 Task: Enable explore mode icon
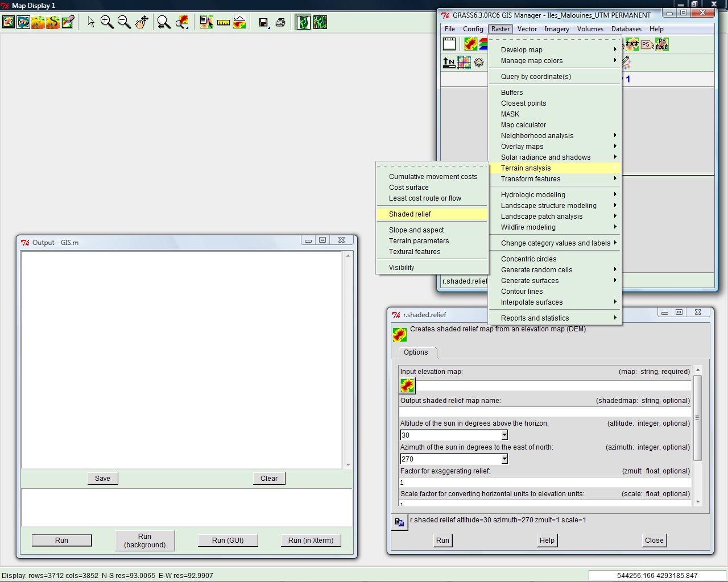point(320,22)
